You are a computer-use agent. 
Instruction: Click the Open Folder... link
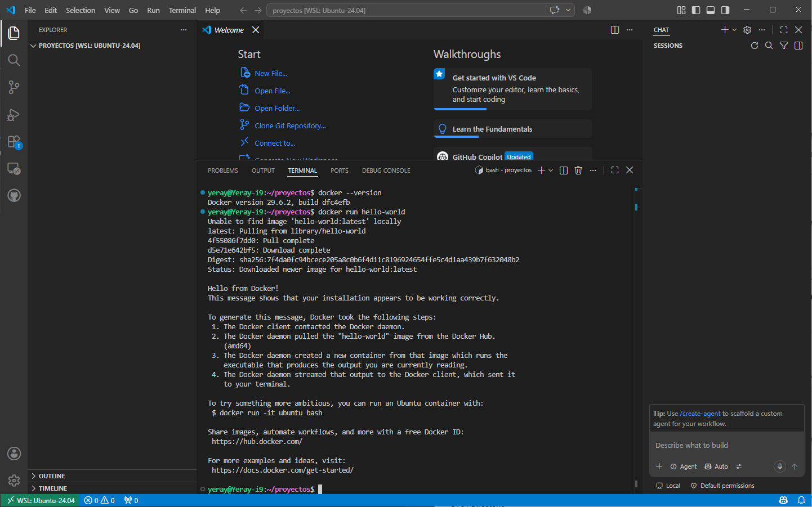[x=277, y=108]
